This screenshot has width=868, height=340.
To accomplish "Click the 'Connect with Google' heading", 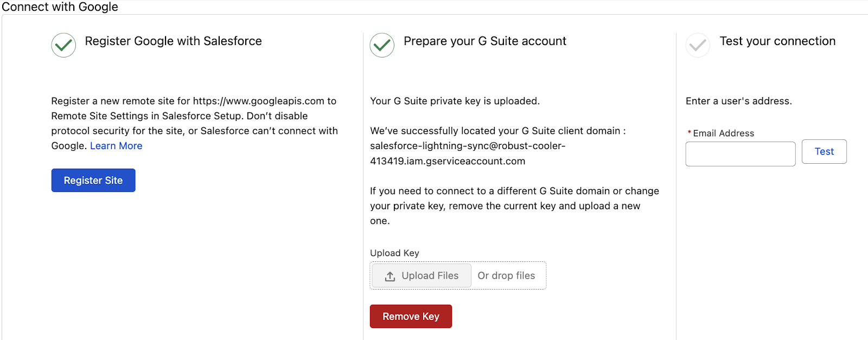I will (x=60, y=7).
